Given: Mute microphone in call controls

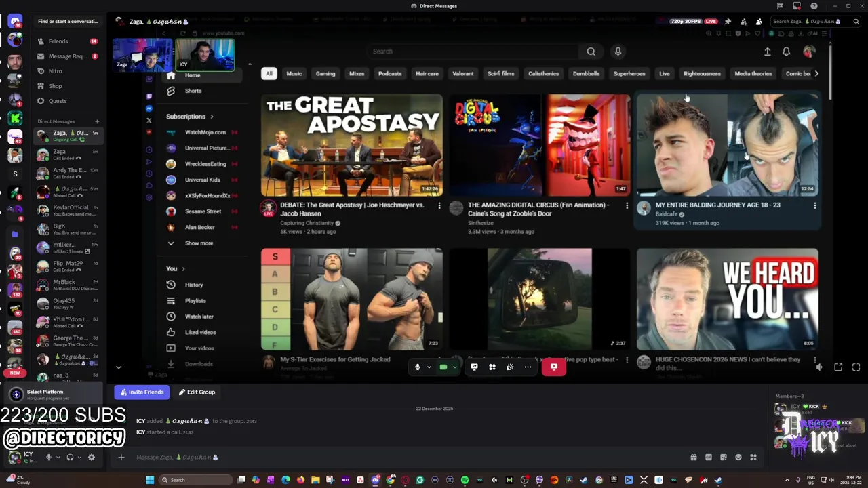Looking at the screenshot, I should [x=418, y=367].
